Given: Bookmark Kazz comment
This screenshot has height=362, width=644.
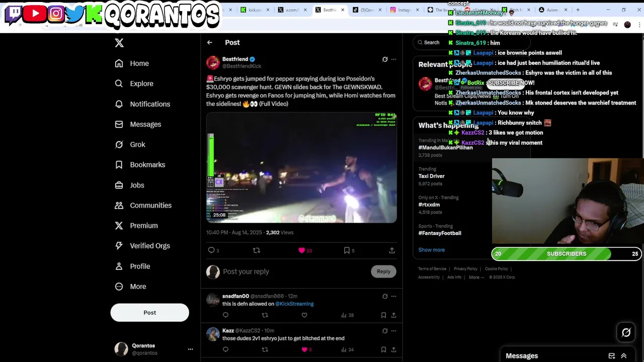Looking at the screenshot, I should coord(383,349).
